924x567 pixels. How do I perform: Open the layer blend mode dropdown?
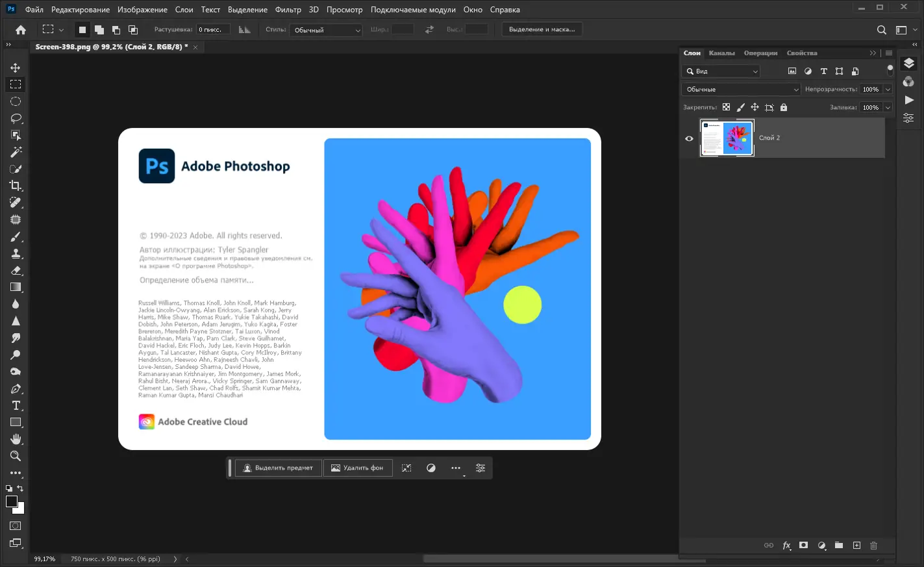(741, 90)
